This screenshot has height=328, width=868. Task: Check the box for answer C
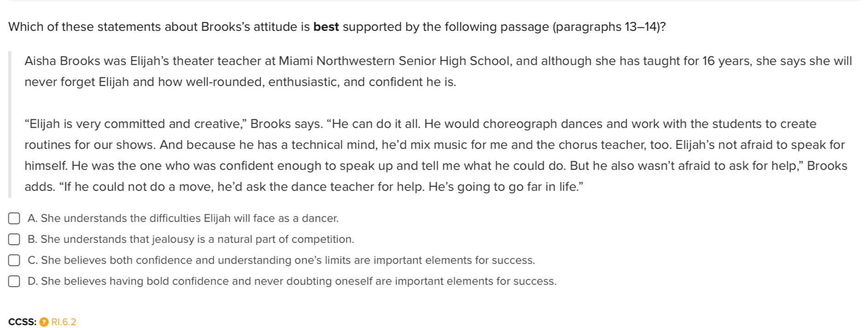14,260
